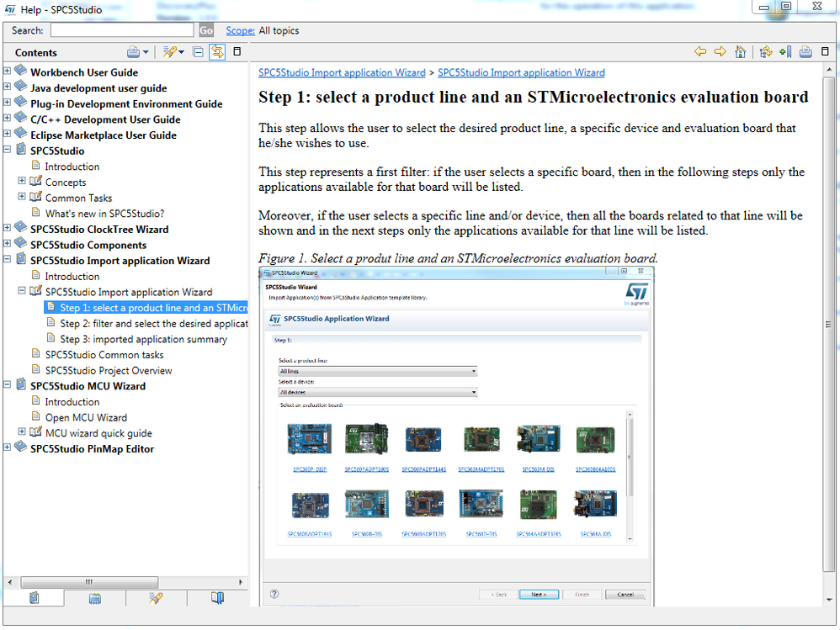Expand the SPC5Studio PinMap Editor node

coord(7,447)
